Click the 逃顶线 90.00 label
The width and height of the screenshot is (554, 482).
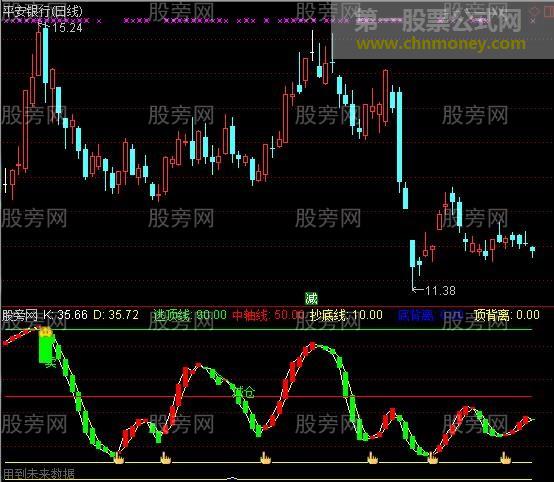tap(191, 315)
